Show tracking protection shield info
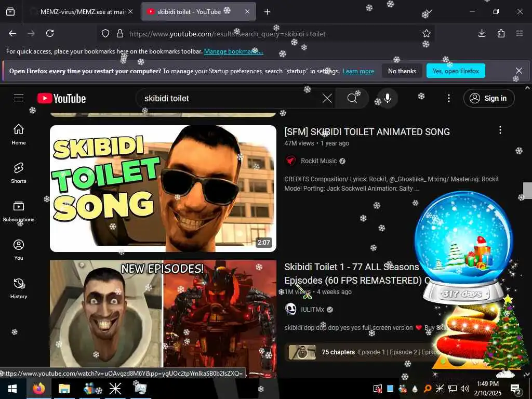Image resolution: width=532 pixels, height=399 pixels. [105, 34]
